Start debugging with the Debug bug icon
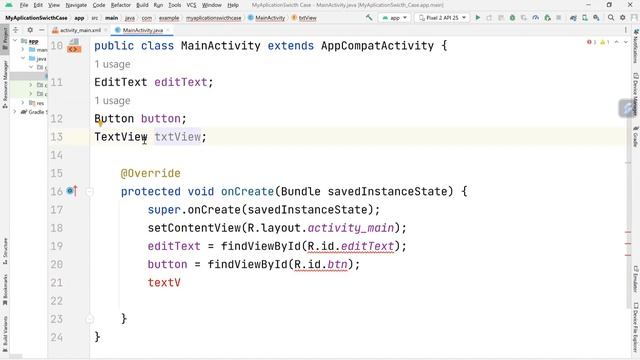Viewport: 640px width, 360px height. tap(512, 18)
